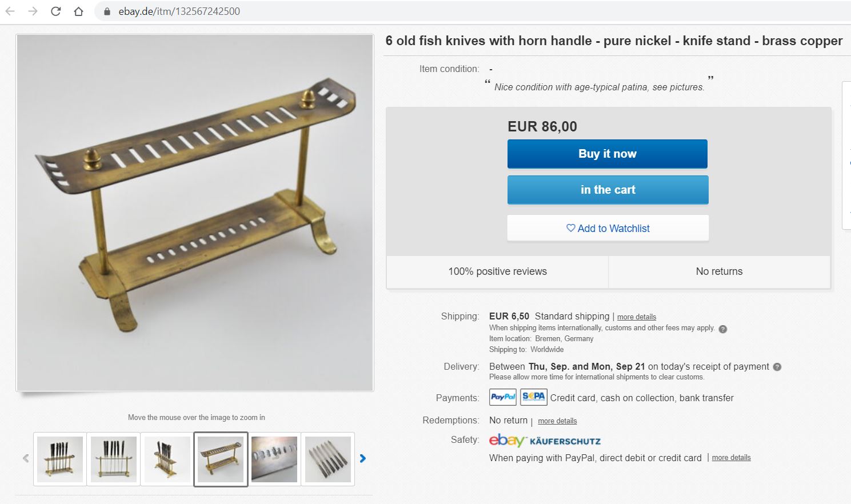The height and width of the screenshot is (504, 851).
Task: Go to the browser home page icon
Action: point(79,11)
